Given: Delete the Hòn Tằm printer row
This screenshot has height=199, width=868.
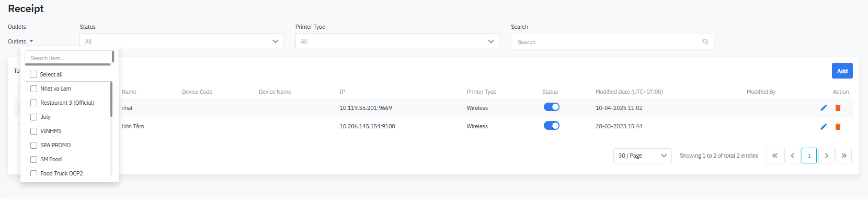Looking at the screenshot, I should click(838, 127).
